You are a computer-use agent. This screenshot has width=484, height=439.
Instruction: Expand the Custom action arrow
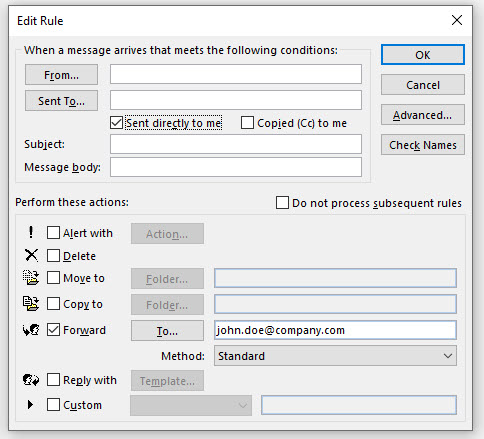click(x=30, y=405)
